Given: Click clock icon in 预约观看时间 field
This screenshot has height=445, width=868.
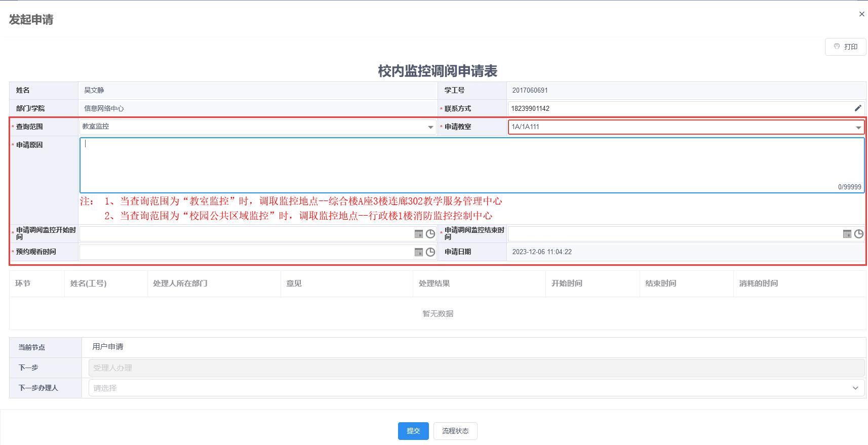Looking at the screenshot, I should pos(430,252).
